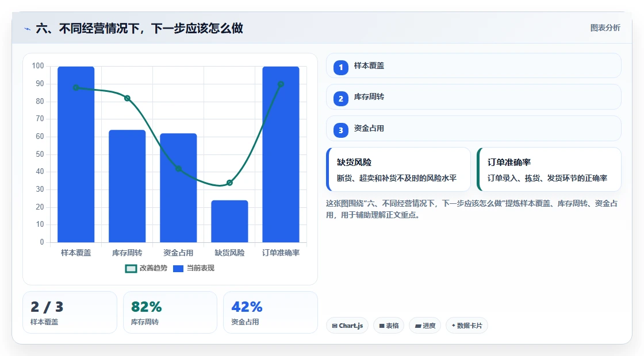
Task: Click the 库存周转 blue bar in chart
Action: click(x=127, y=186)
